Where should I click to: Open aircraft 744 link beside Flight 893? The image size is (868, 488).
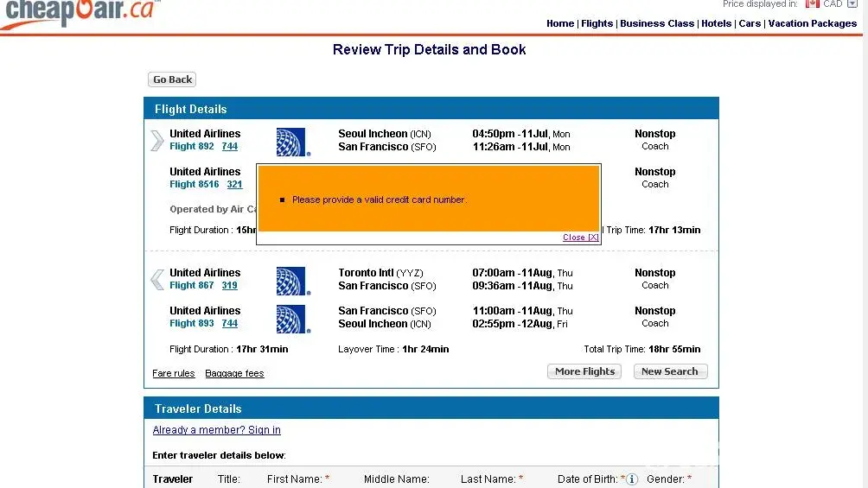point(229,323)
